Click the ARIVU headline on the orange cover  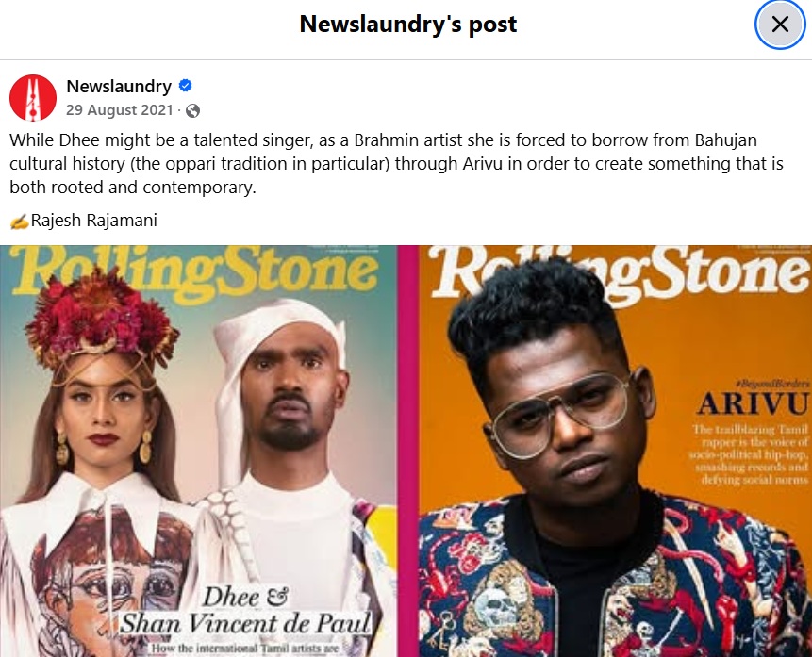753,403
